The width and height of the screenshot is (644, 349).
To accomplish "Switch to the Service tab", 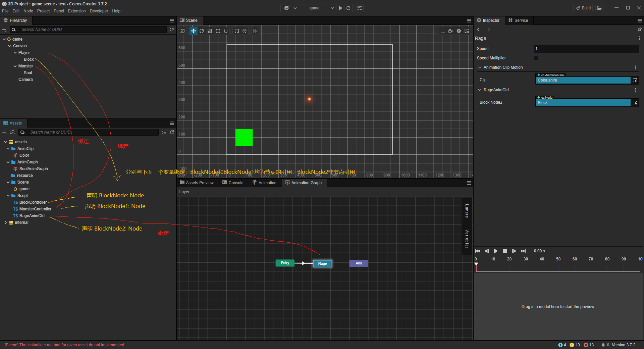I will [518, 20].
